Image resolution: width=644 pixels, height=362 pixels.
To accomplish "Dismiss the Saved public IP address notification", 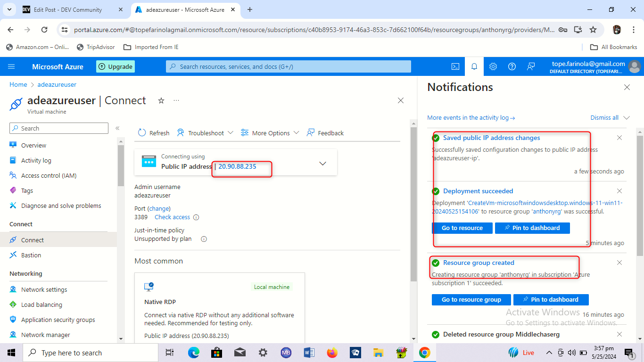I will [x=619, y=138].
